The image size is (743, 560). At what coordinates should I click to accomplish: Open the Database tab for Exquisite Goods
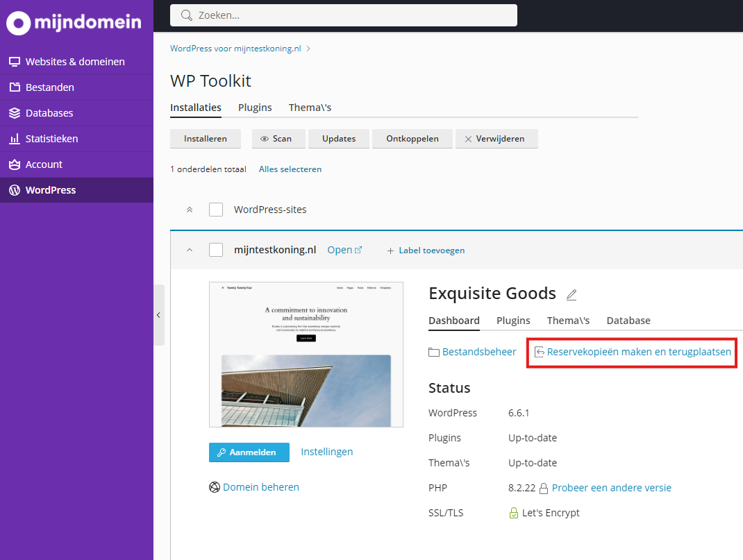628,321
